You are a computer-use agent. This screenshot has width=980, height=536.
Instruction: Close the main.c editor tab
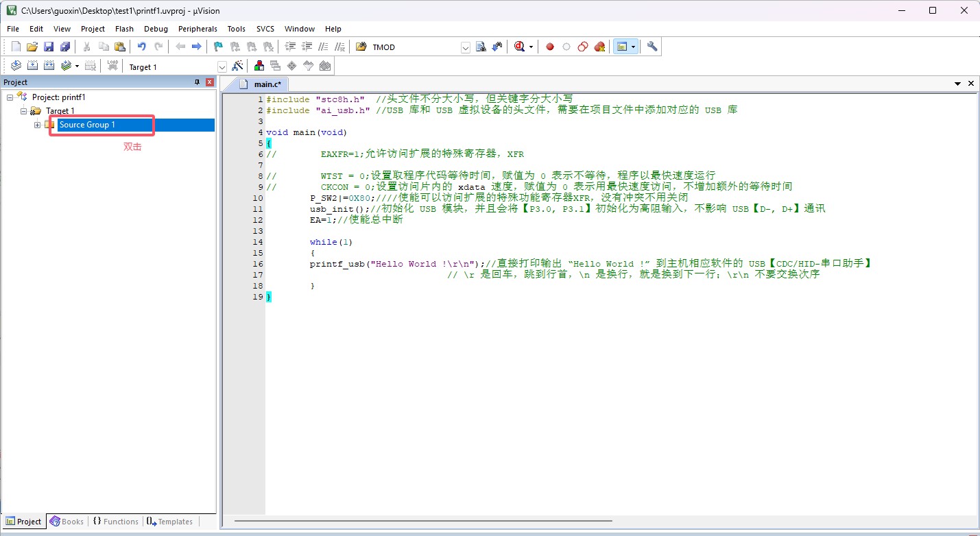point(971,83)
